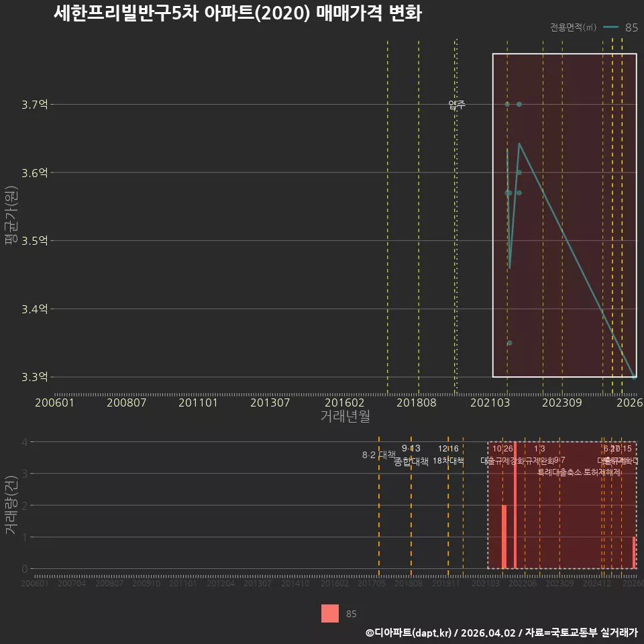
Task: Click the 8·2 대책 policy label
Action: (378, 455)
